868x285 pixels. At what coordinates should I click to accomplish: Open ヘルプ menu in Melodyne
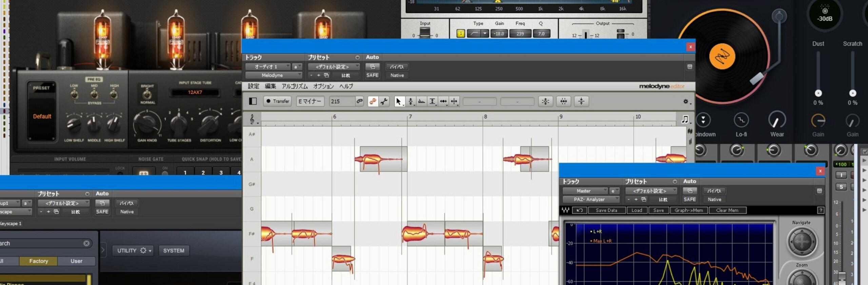click(346, 87)
